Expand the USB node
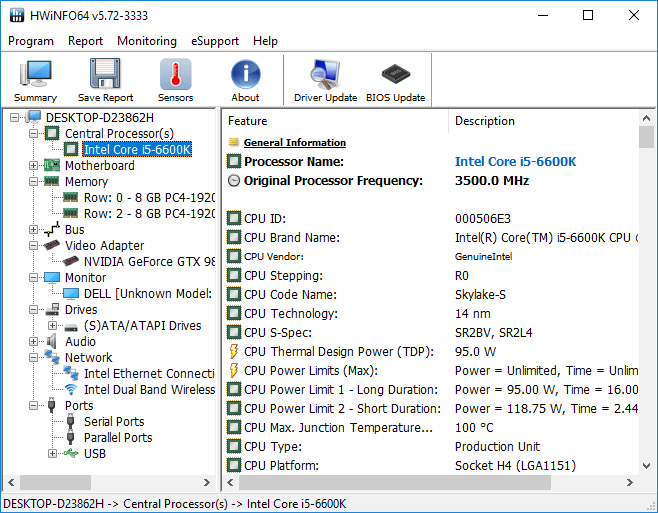The image size is (658, 513). click(52, 453)
